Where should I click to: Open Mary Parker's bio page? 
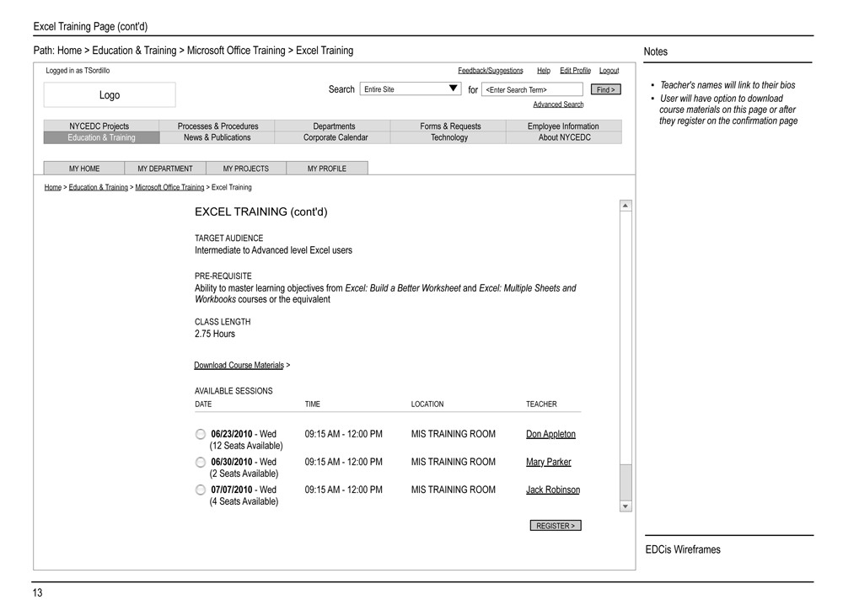tap(550, 462)
